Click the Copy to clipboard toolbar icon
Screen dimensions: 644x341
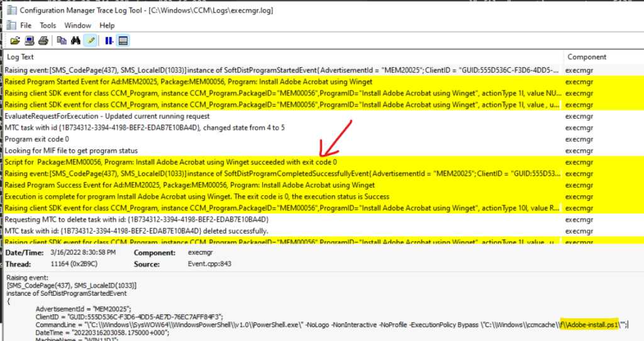coord(62,41)
